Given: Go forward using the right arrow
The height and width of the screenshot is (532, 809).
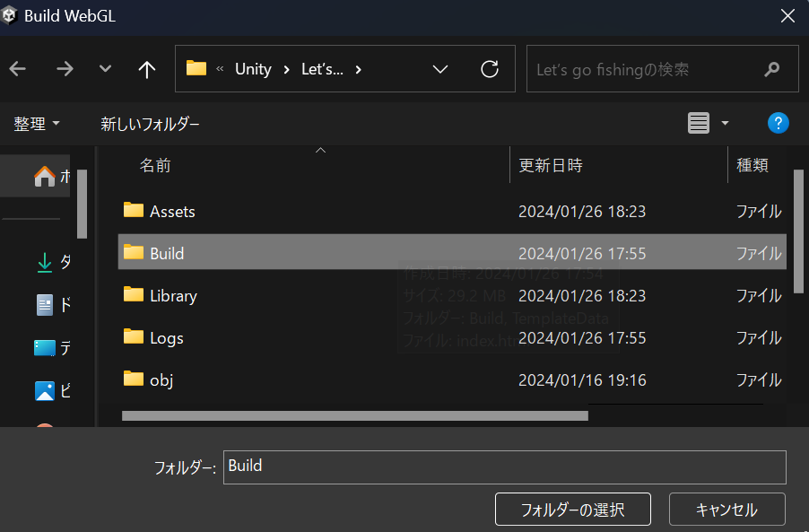Looking at the screenshot, I should tap(65, 68).
